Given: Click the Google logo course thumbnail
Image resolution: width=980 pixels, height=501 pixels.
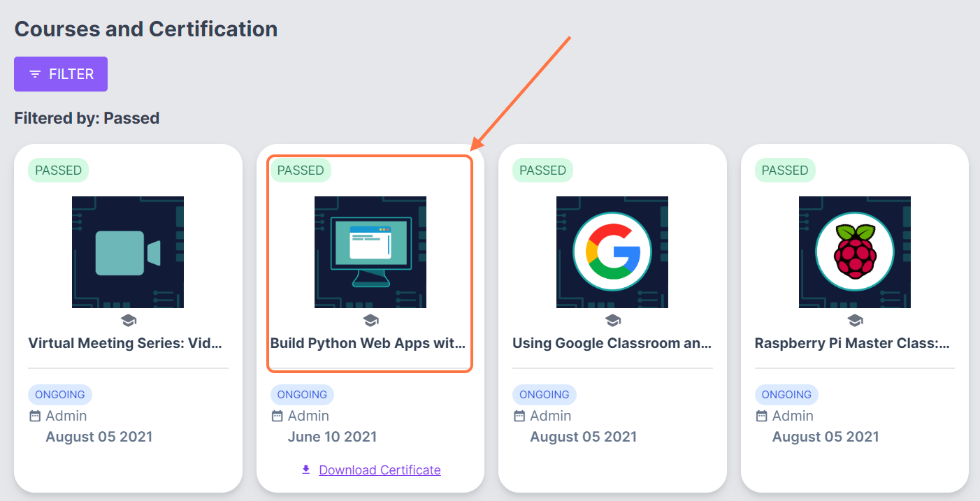Looking at the screenshot, I should click(x=612, y=252).
